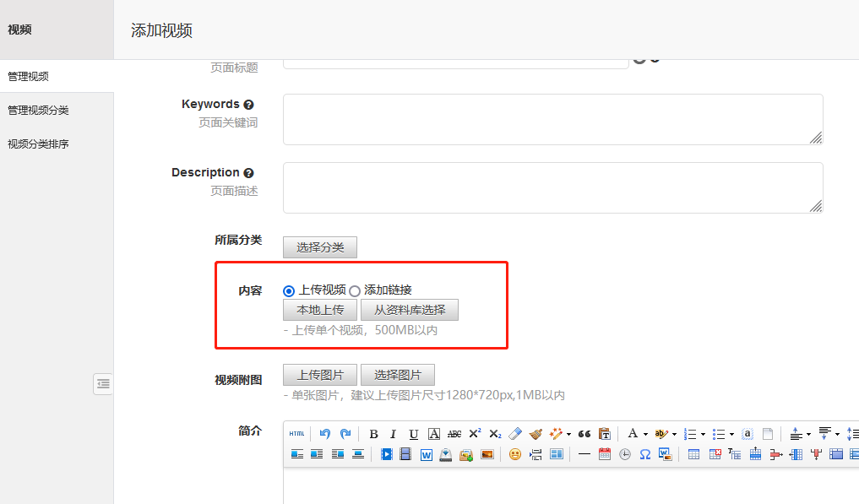Click the clock icon to insert time
859x504 pixels.
click(624, 454)
